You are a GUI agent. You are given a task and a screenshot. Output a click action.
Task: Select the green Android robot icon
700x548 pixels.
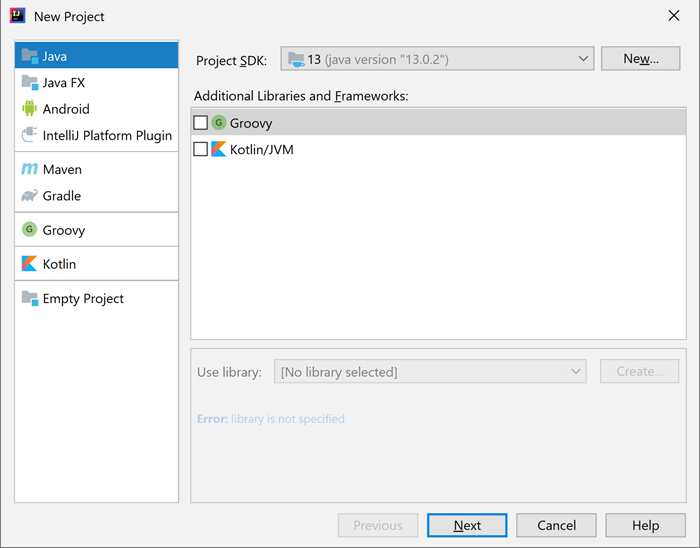[x=29, y=109]
